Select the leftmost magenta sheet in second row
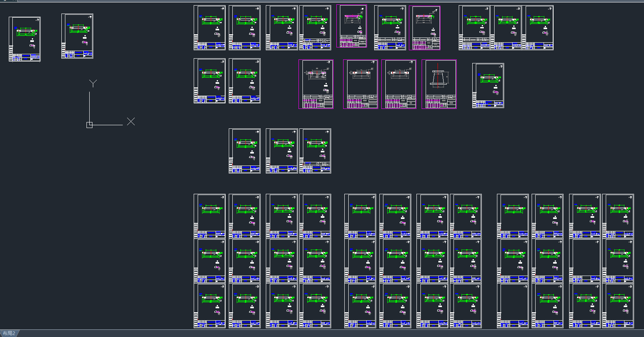Screen dimensions: 644x337 316,84
